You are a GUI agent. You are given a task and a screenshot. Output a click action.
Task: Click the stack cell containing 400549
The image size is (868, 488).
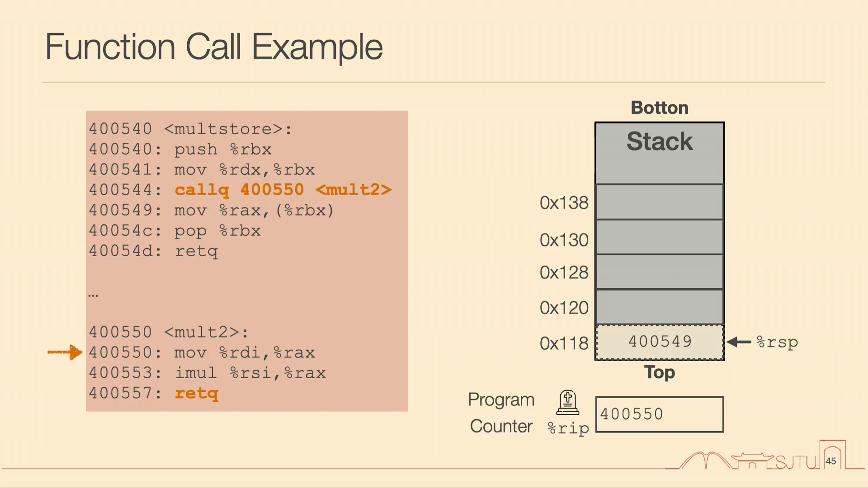click(660, 342)
